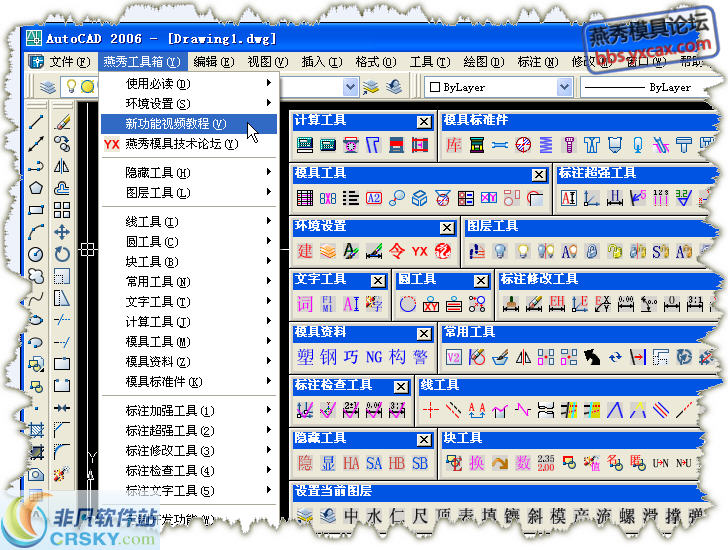Viewport: 728px width, 550px height.
Task: Click the 换 icon in 块工具
Action: pyautogui.click(x=476, y=463)
